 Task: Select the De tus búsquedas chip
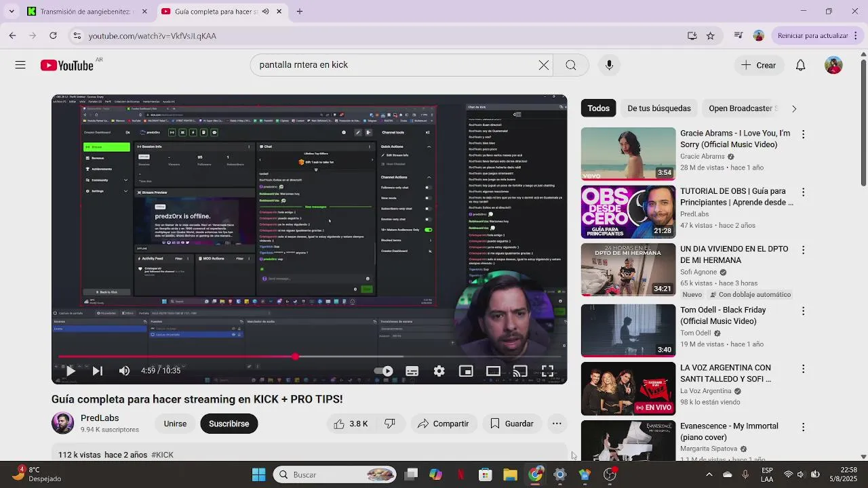(x=659, y=108)
